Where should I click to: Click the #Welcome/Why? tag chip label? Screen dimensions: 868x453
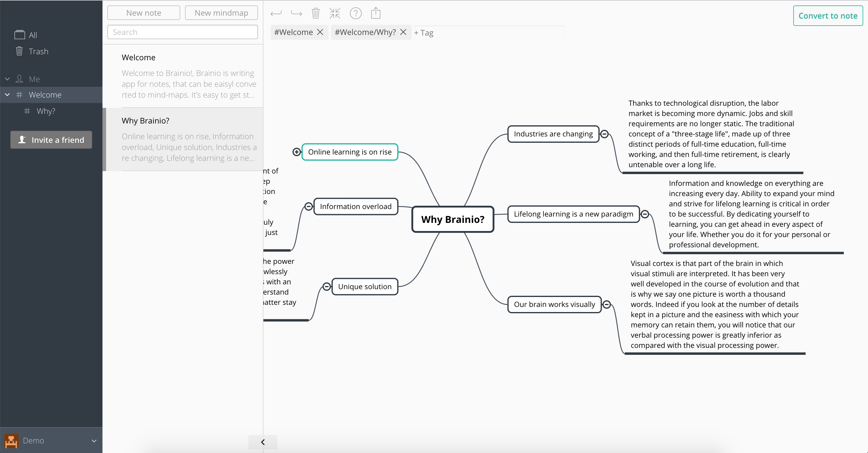tap(365, 32)
